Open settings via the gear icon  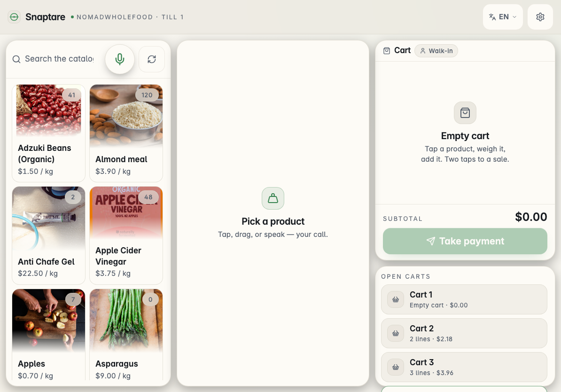point(540,17)
